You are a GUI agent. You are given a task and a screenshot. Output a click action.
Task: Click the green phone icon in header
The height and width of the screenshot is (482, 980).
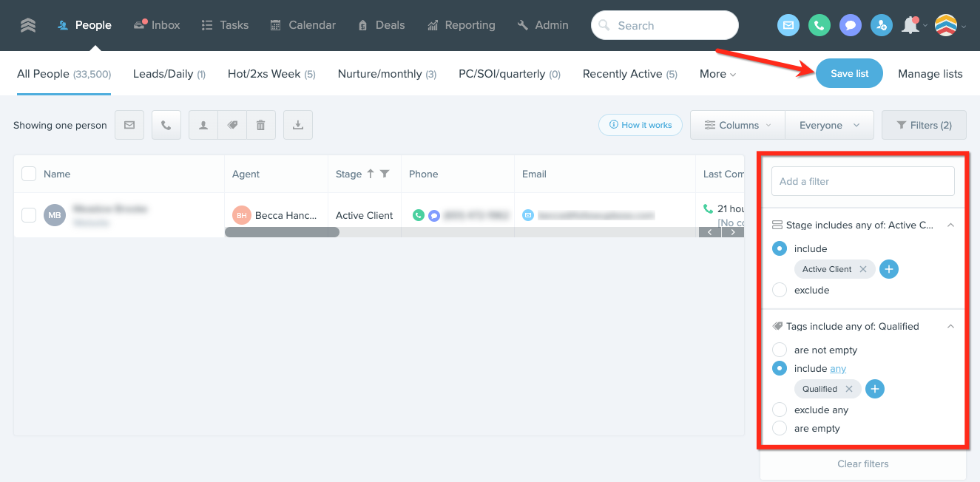819,25
